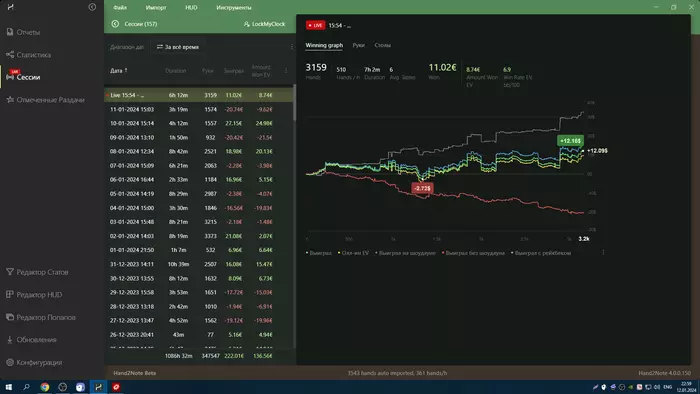Image resolution: width=700 pixels, height=394 pixels.
Task: Select the 10-01-2024 15:14 session row
Action: [199, 123]
